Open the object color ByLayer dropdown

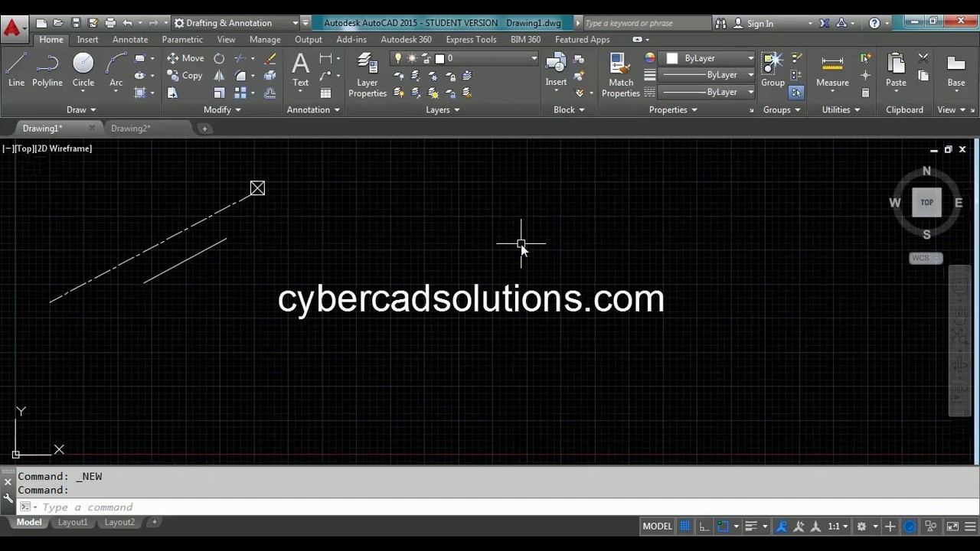[x=709, y=58]
